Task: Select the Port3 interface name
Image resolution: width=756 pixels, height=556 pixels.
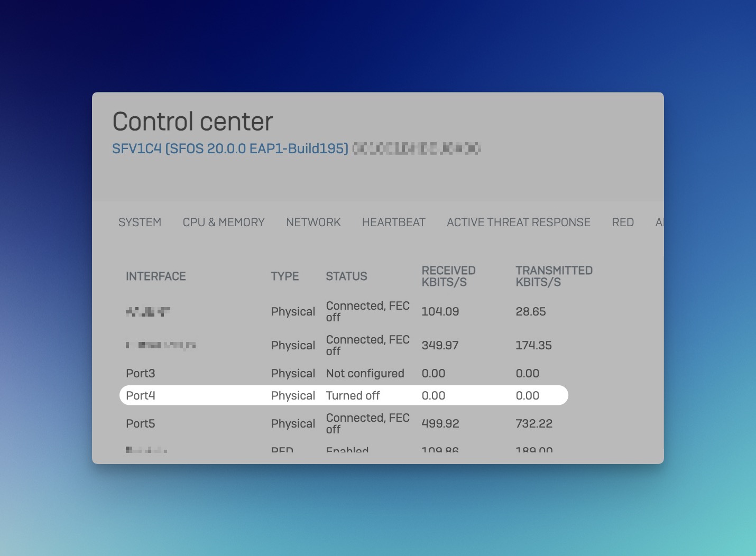Action: click(x=141, y=374)
